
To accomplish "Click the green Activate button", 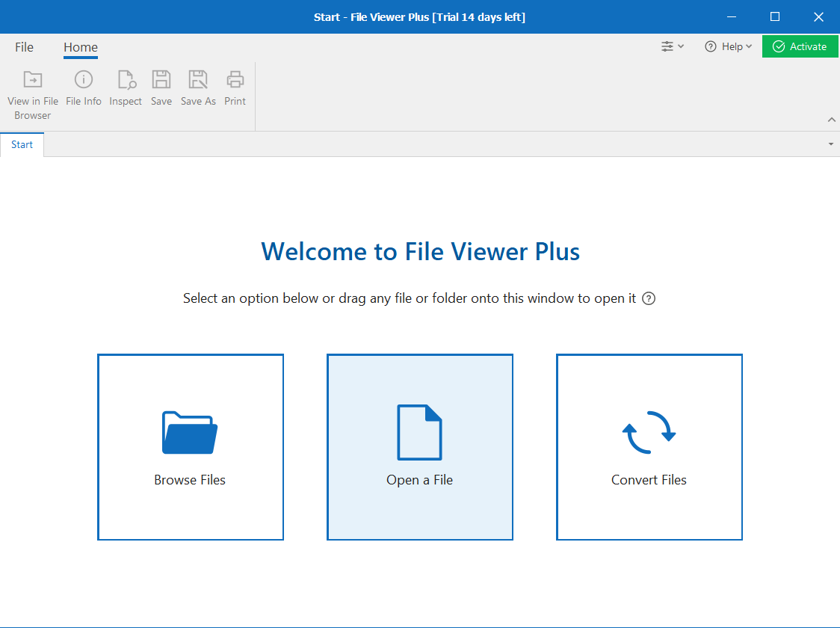I will (800, 46).
